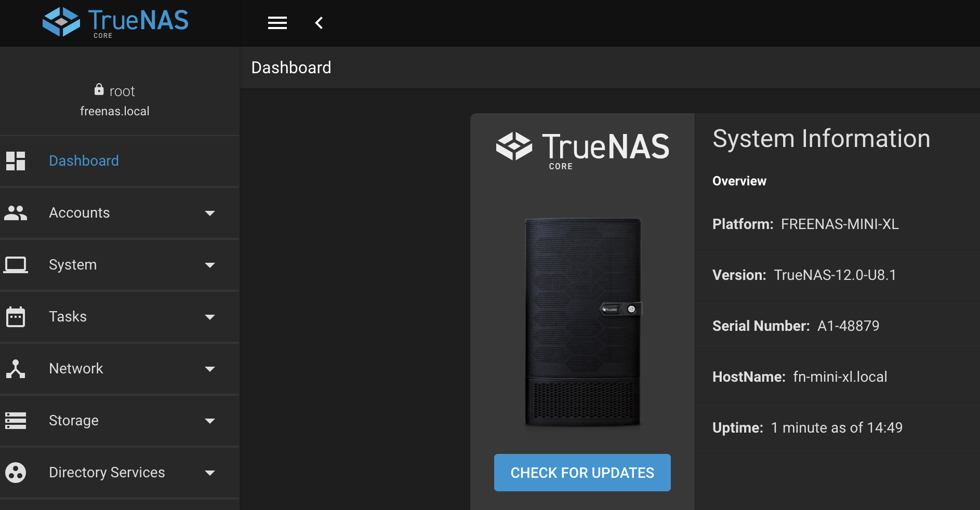Viewport: 980px width, 510px height.
Task: Click the CHECK FOR UPDATES button
Action: pos(582,473)
